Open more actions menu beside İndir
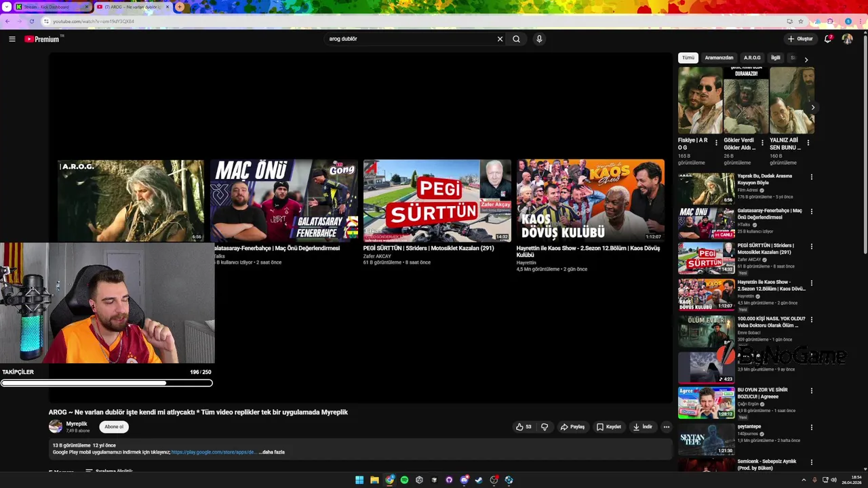Image resolution: width=868 pixels, height=488 pixels. 666,427
